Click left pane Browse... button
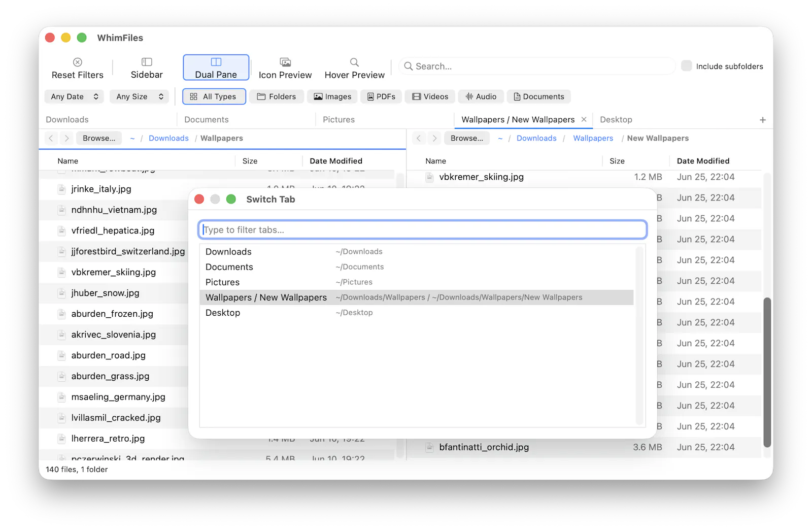The image size is (812, 531). (99, 138)
